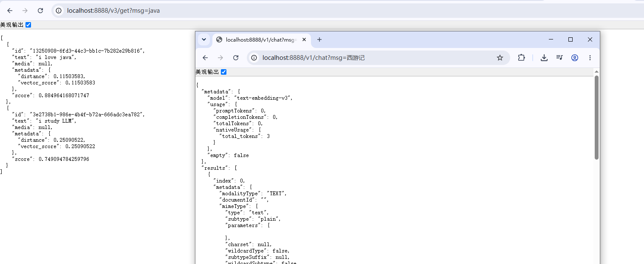Open a new tab in front window
644x264 pixels.
319,39
